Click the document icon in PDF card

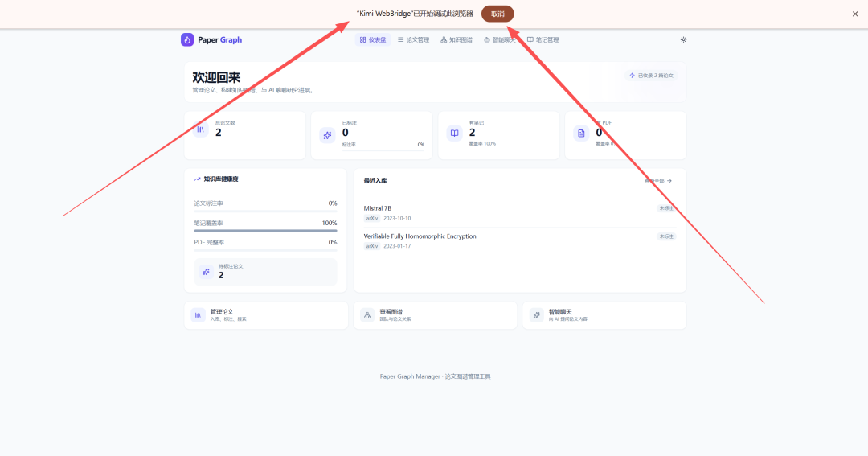click(x=581, y=133)
